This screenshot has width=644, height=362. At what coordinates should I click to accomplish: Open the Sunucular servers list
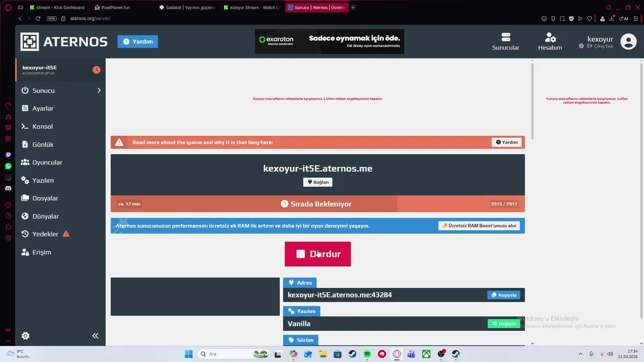pyautogui.click(x=506, y=42)
